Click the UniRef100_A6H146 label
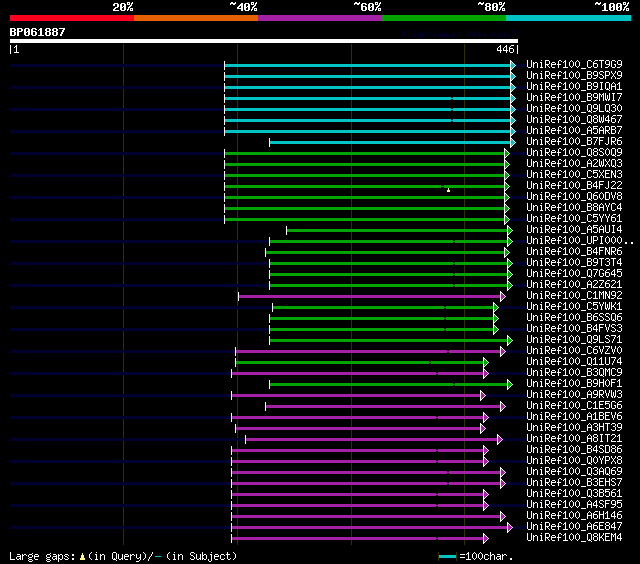The image size is (640, 564). coord(574,516)
